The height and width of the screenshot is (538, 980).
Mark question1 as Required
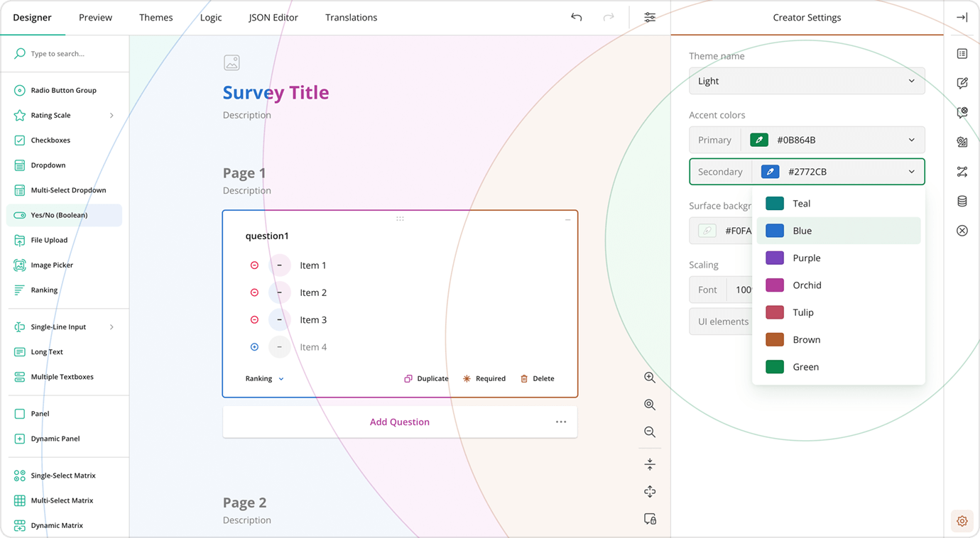tap(484, 378)
